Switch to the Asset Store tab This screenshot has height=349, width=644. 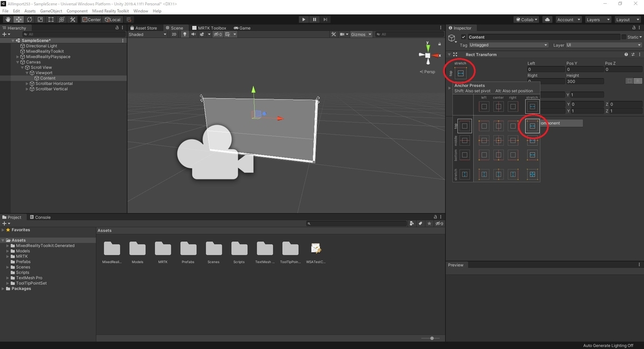click(143, 28)
